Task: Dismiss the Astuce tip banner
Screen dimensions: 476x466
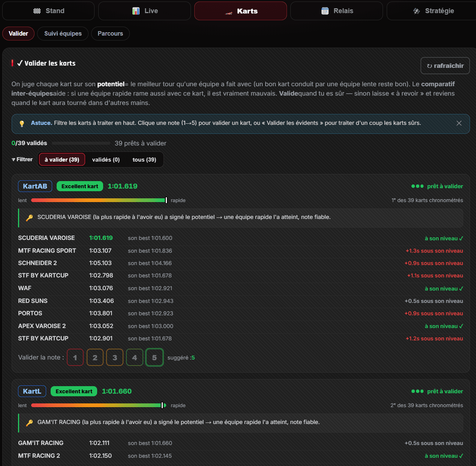Action: coord(459,123)
